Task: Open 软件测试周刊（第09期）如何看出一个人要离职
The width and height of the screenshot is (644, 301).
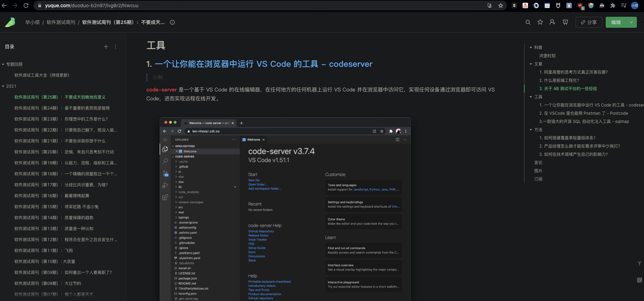Action: [x=63, y=273]
